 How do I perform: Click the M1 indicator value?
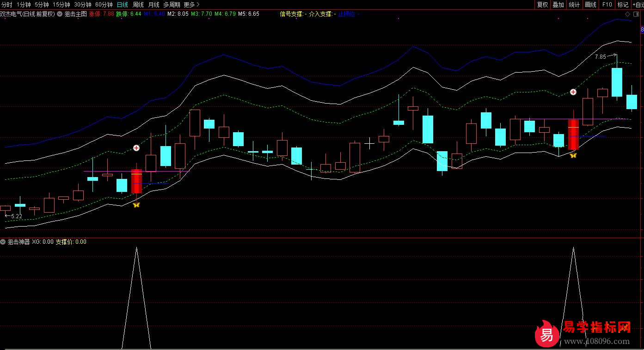coord(154,14)
